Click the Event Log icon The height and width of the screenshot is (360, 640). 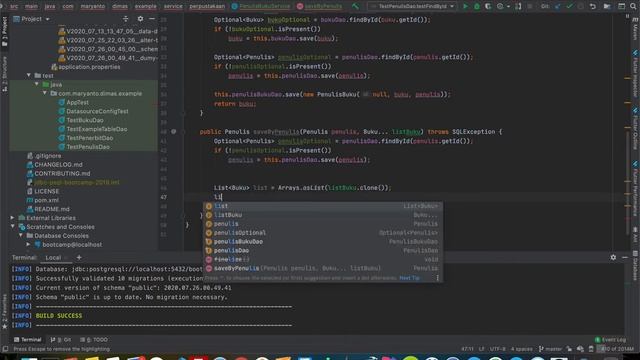point(598,340)
